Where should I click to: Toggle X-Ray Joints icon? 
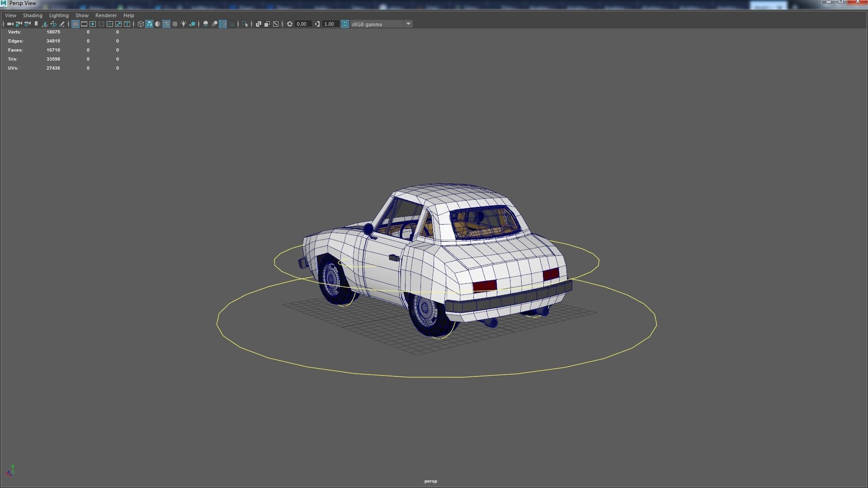[276, 24]
